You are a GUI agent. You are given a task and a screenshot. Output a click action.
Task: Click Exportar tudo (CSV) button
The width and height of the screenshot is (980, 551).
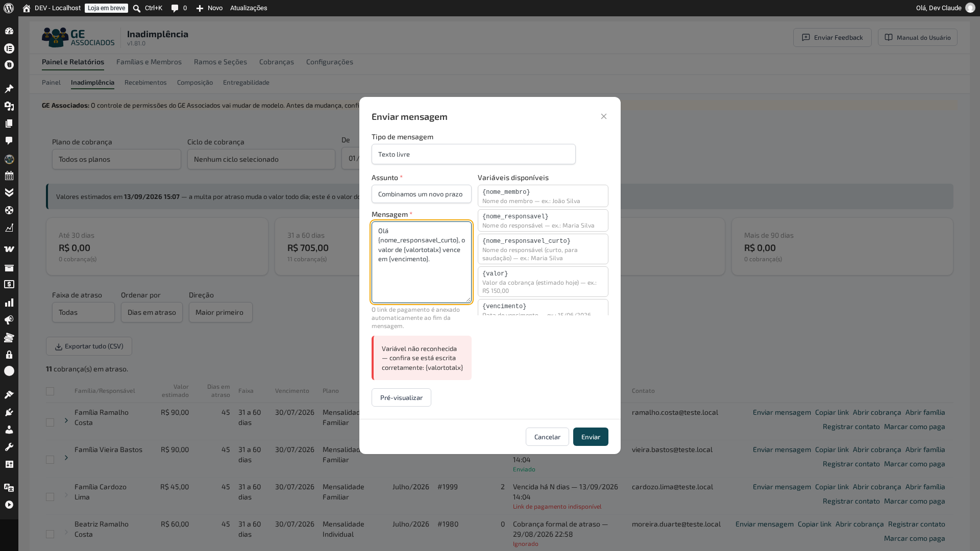(x=89, y=346)
